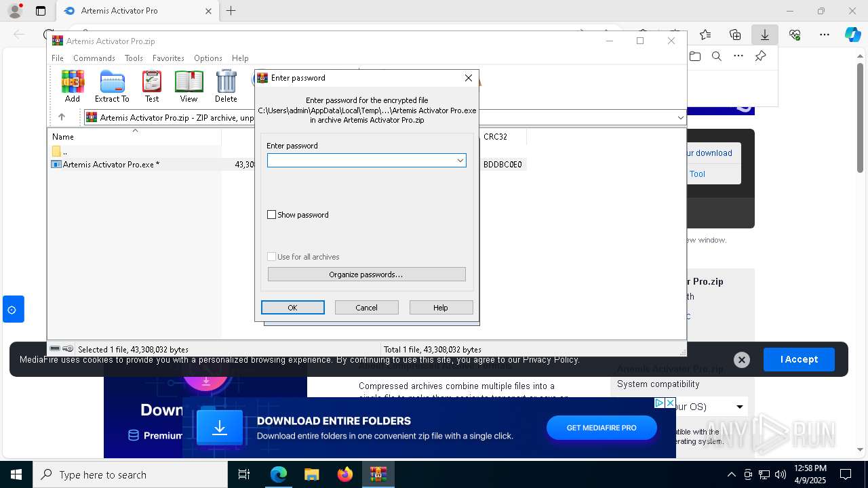Open the Favorites menu

click(x=168, y=58)
